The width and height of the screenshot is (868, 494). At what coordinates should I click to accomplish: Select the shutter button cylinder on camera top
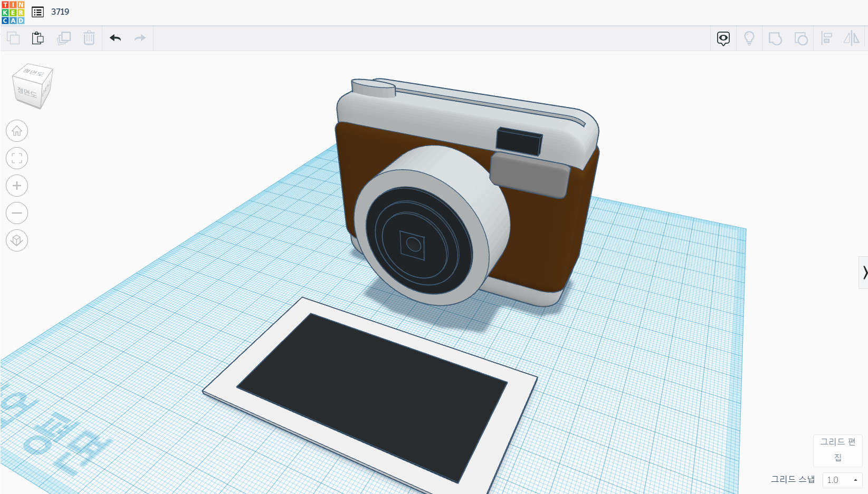click(374, 88)
